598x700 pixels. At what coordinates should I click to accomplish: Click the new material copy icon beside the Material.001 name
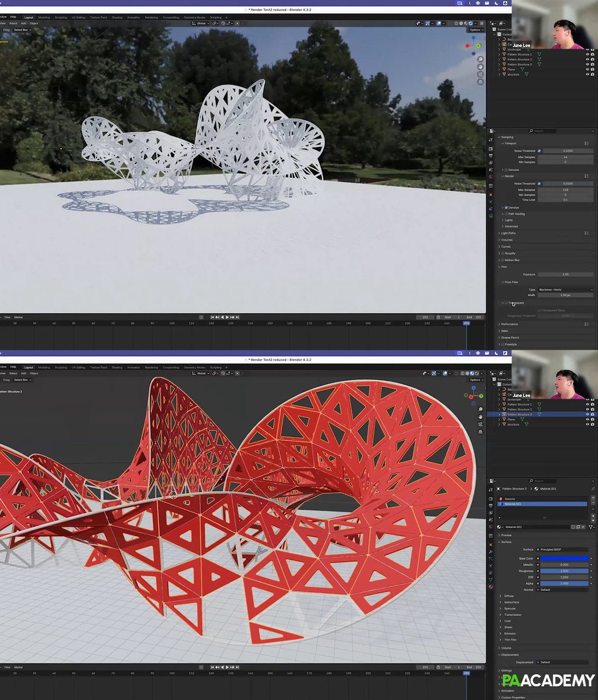pyautogui.click(x=578, y=527)
